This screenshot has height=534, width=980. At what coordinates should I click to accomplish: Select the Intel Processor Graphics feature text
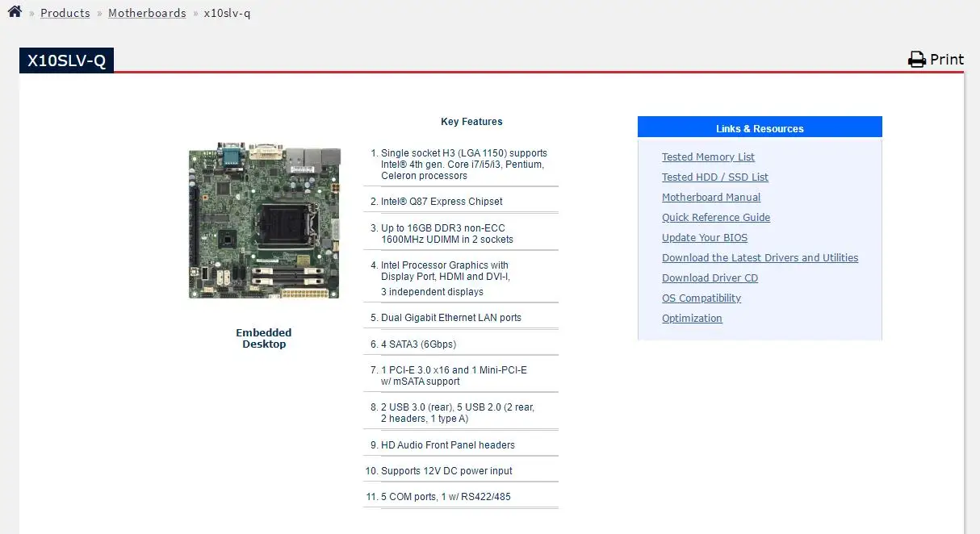(x=446, y=271)
